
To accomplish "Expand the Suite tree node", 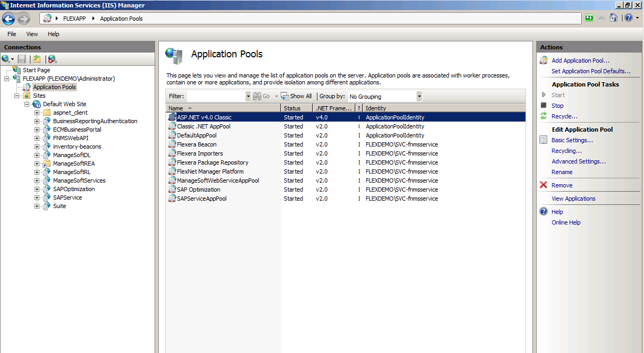I will click(x=37, y=206).
